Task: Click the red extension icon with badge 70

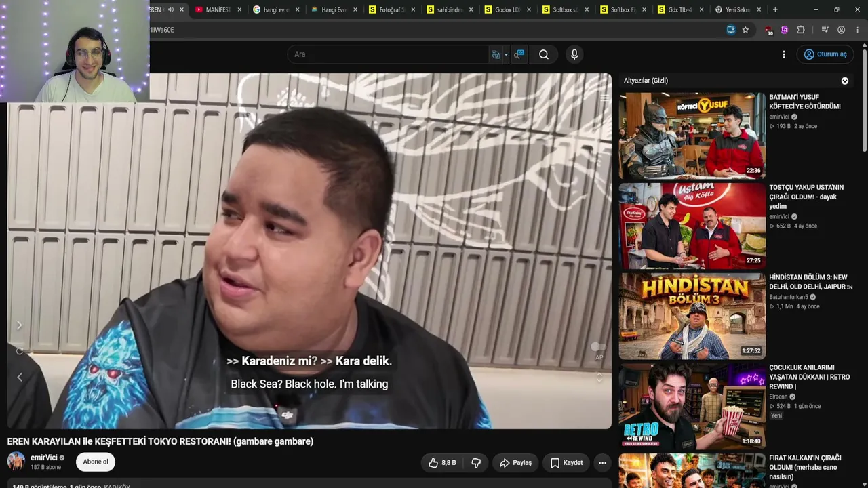Action: (x=768, y=30)
